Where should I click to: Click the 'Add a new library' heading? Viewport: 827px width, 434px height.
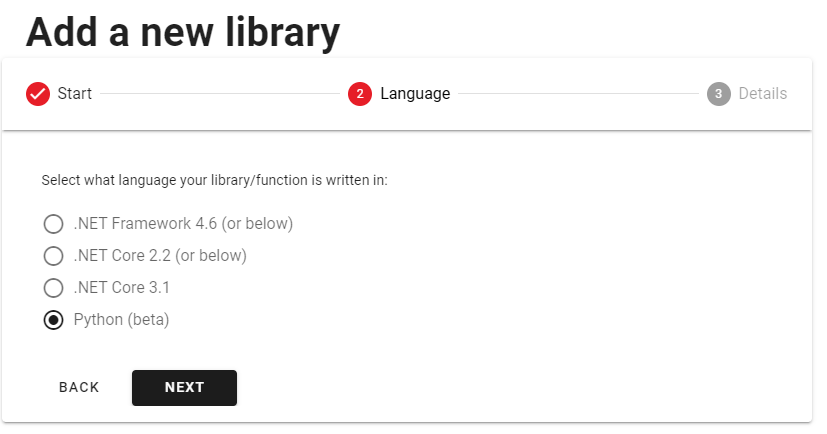[x=183, y=33]
